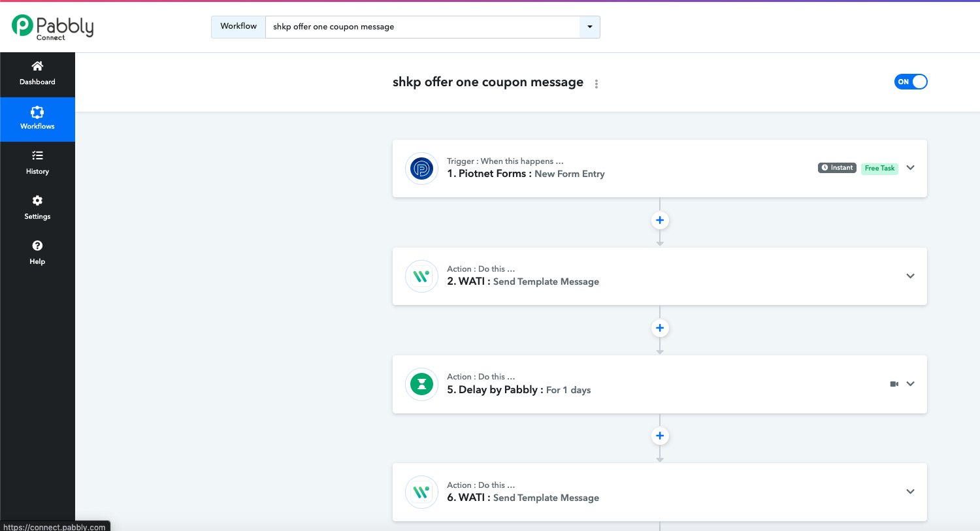Open the Dashboard home icon

coord(37,66)
